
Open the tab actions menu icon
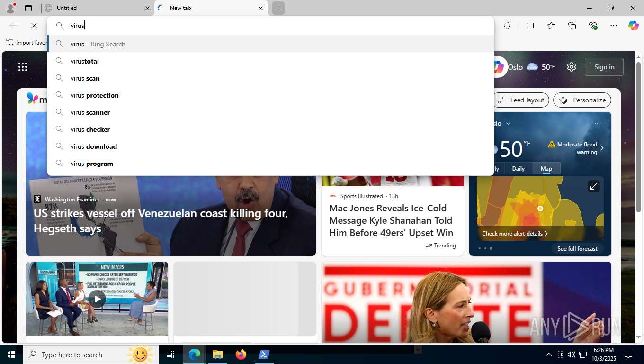[28, 8]
